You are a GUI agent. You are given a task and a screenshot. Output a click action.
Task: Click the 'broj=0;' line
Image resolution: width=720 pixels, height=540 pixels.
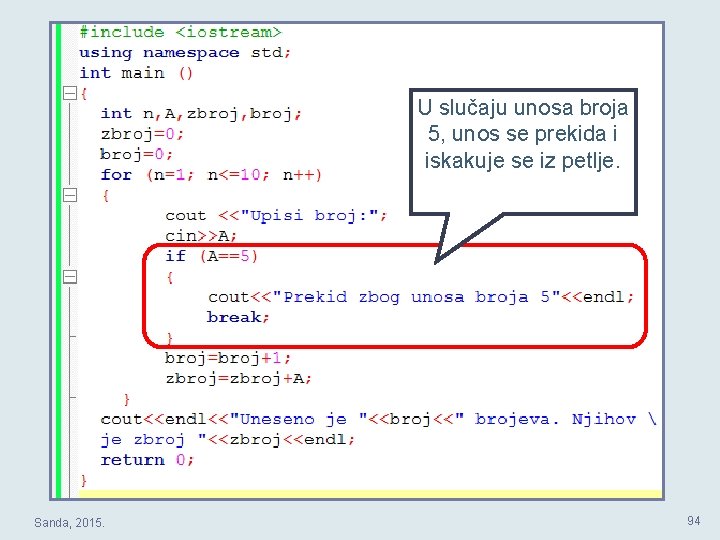136,154
